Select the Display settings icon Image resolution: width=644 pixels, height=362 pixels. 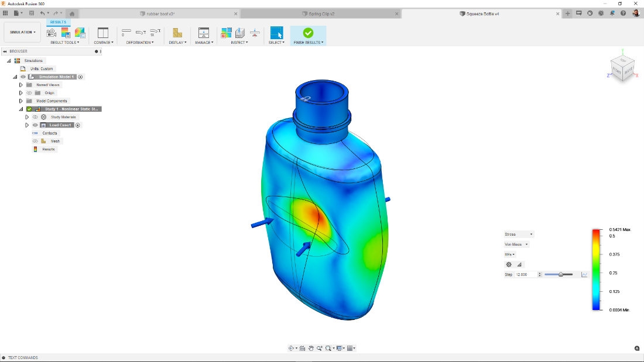(x=177, y=32)
